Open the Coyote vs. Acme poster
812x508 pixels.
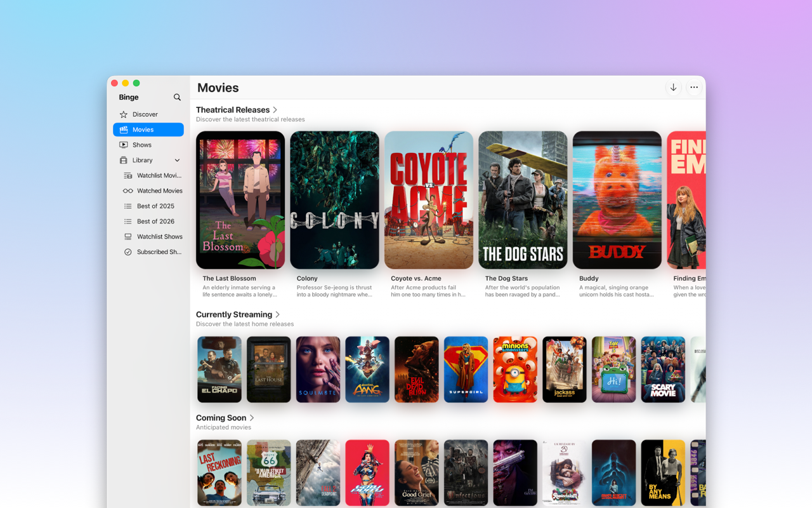429,200
